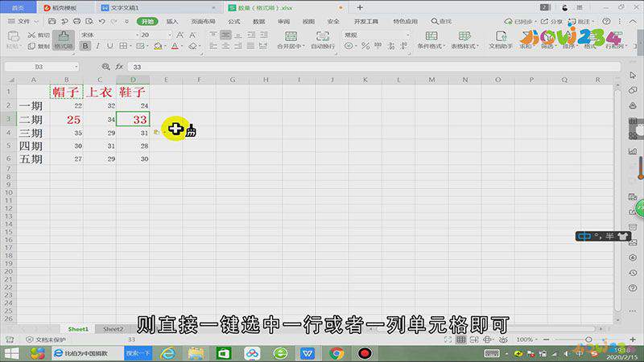Open the 插入 (Insert) ribbon tab

click(172, 22)
